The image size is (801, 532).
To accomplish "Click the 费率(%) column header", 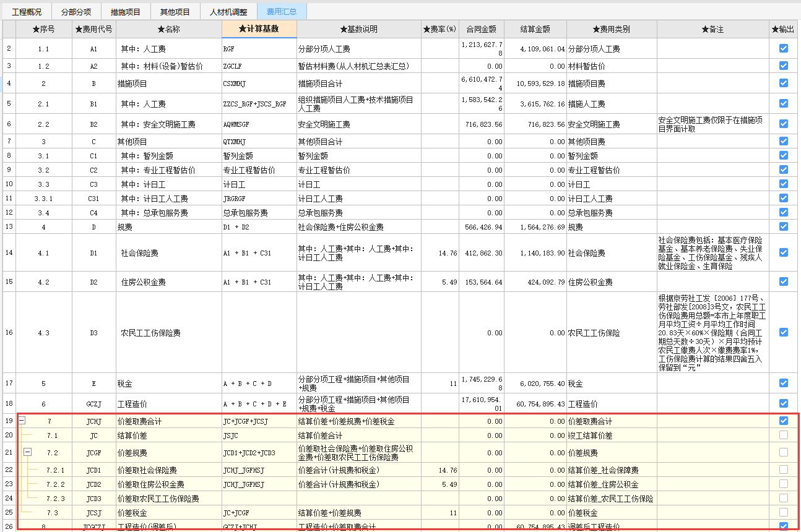I will tap(439, 29).
